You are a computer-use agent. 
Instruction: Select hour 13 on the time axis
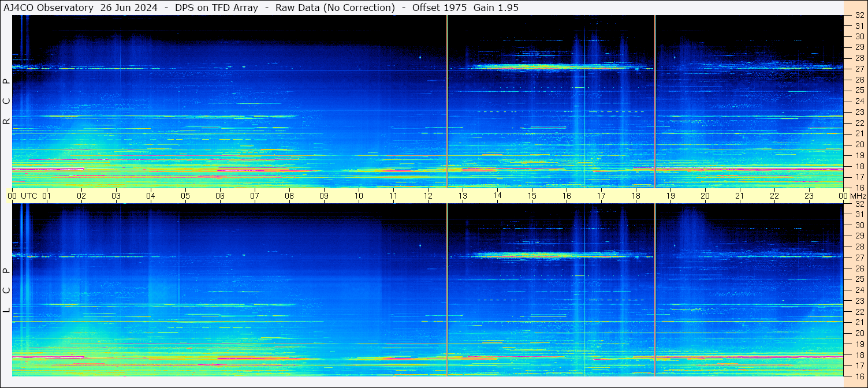coord(463,196)
